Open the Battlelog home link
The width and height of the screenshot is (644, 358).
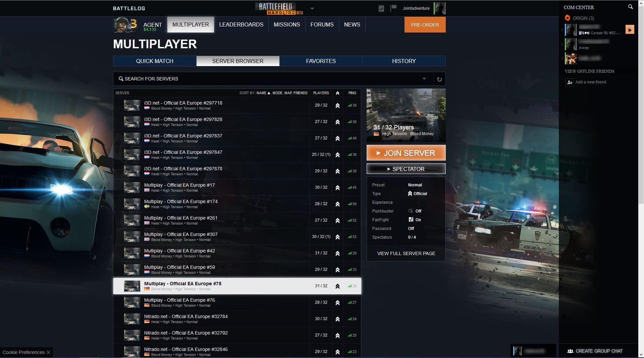click(x=129, y=8)
